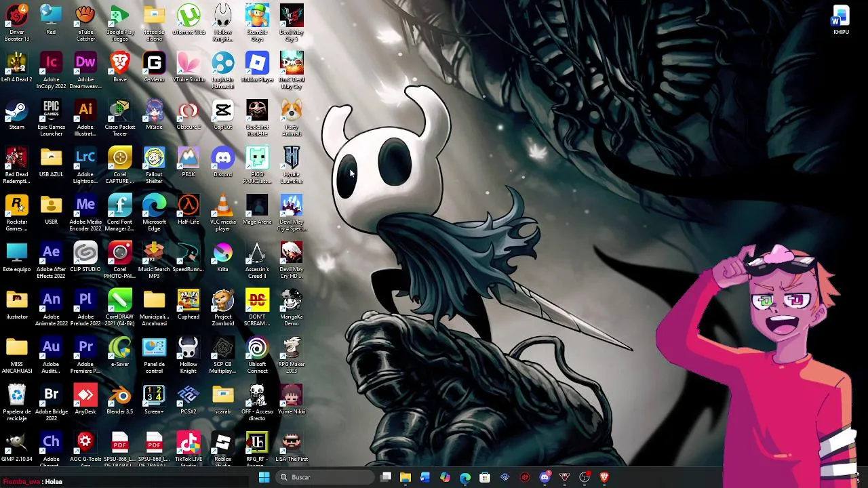Open LogMeIn Hamachi icon
Viewport: 868px width, 488px height.
click(x=222, y=70)
